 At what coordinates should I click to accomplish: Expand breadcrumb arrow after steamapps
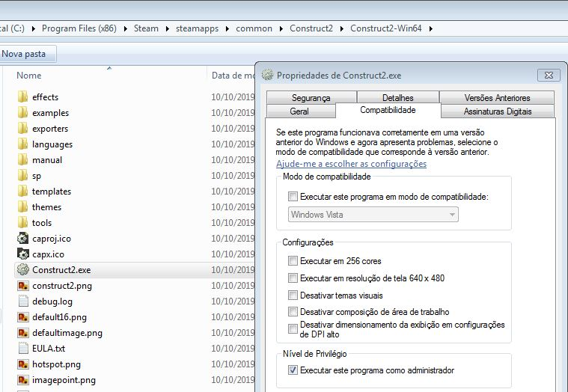pyautogui.click(x=227, y=28)
